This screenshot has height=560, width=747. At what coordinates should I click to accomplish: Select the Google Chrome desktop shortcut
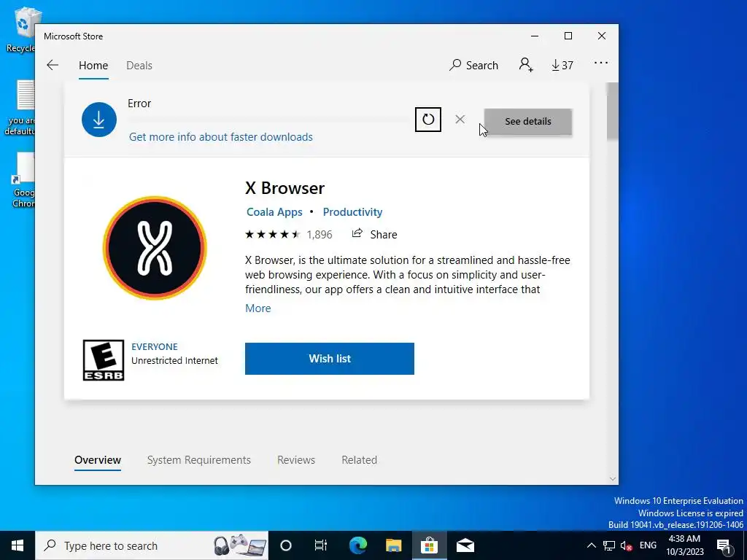click(23, 180)
